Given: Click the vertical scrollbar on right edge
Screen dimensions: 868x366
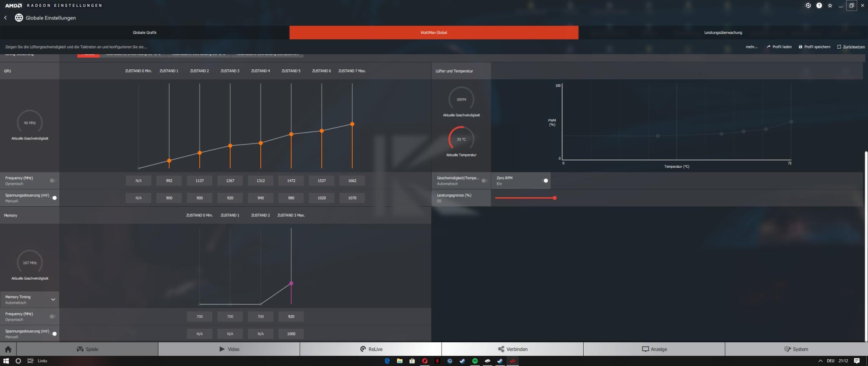Looking at the screenshot, I should point(866,246).
